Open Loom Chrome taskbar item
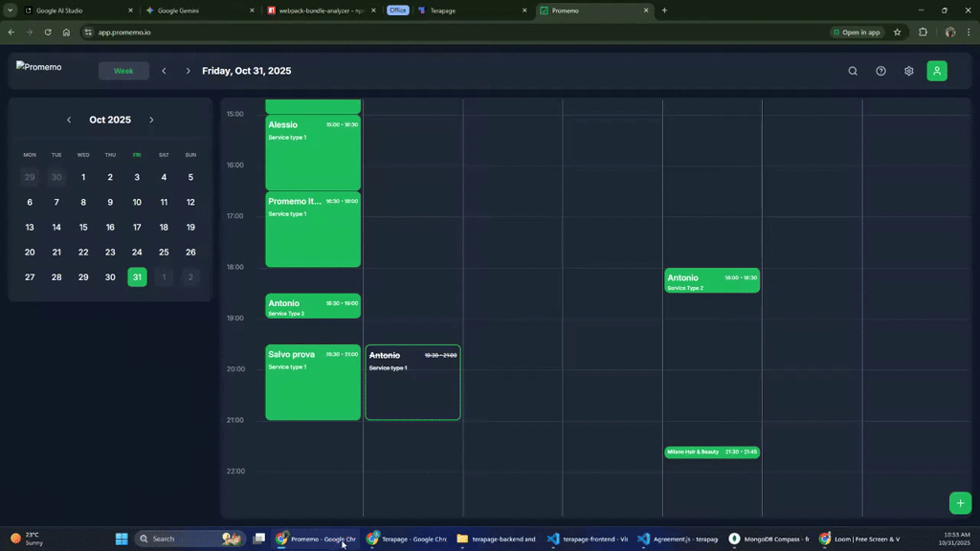 pos(860,539)
